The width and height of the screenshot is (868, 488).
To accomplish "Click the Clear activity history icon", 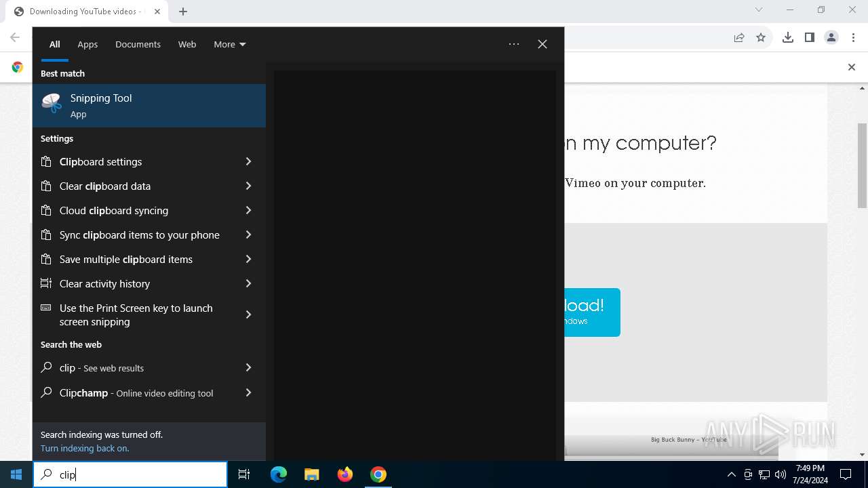I will (46, 283).
